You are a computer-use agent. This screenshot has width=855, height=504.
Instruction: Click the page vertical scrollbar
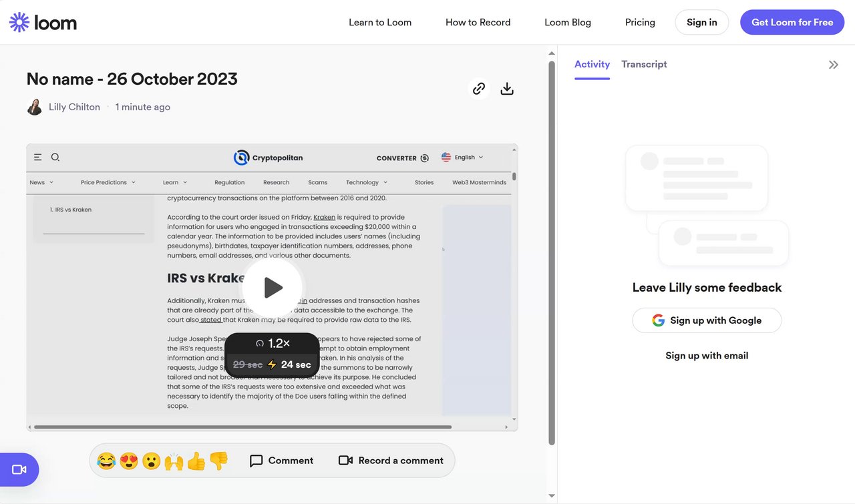[x=552, y=253]
